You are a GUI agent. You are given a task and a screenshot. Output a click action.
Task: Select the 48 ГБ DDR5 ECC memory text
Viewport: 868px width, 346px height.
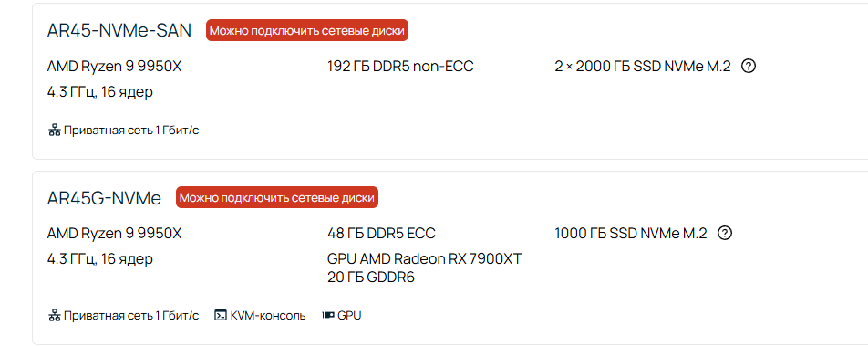[x=381, y=234]
